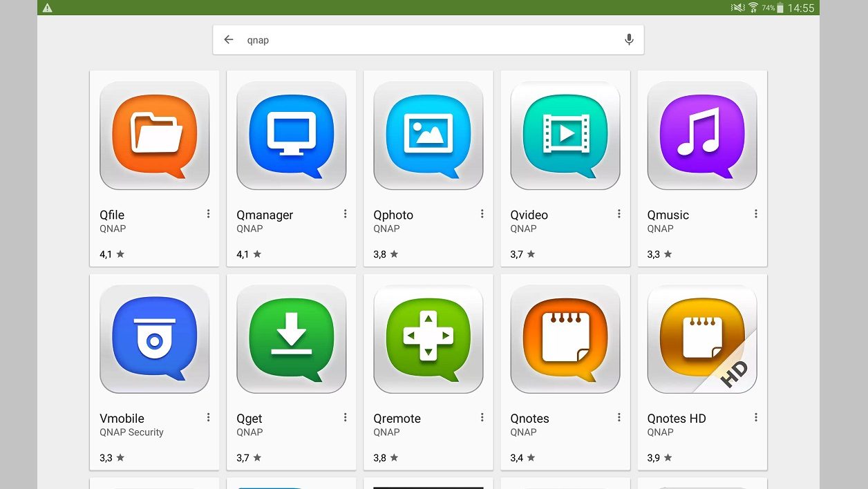Viewport: 868px width, 489px height.
Task: Open the overflow menu for Qget
Action: [x=345, y=417]
